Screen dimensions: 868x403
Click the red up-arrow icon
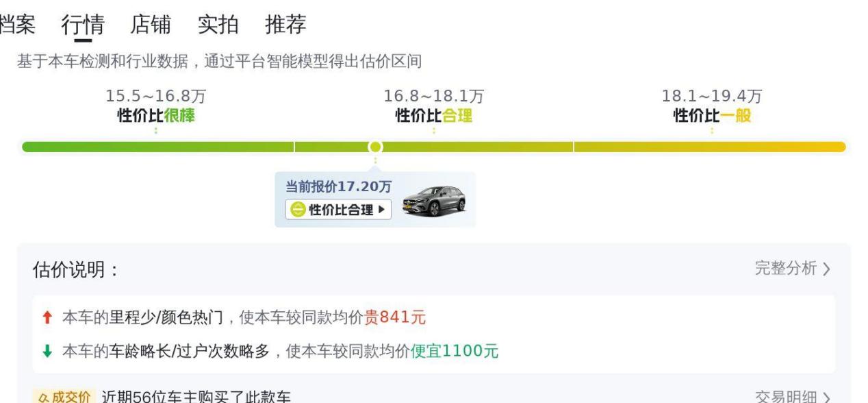[x=47, y=317]
